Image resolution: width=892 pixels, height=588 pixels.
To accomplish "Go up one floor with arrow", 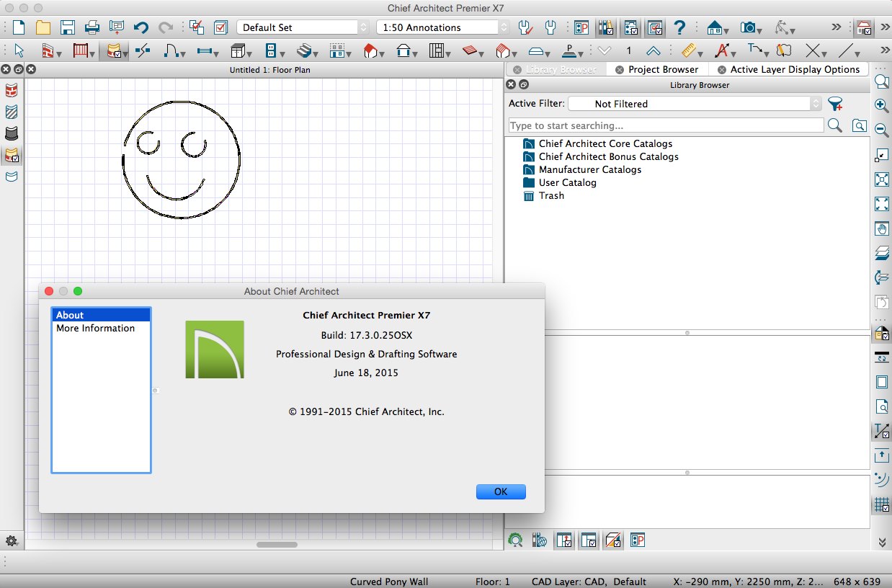I will (653, 51).
